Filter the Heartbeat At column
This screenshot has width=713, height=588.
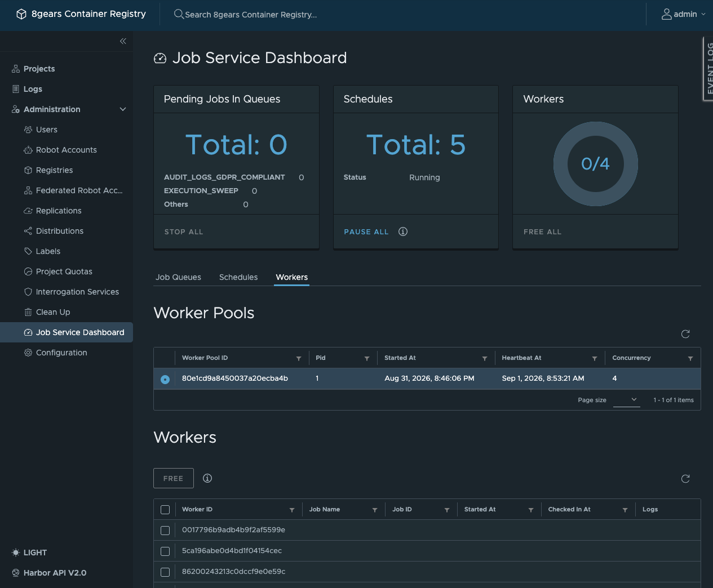click(595, 358)
